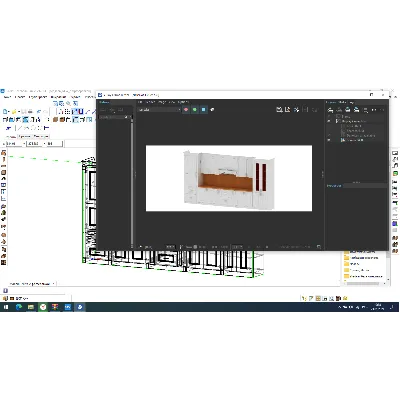Click the printer icon in main toolbar

30,111
